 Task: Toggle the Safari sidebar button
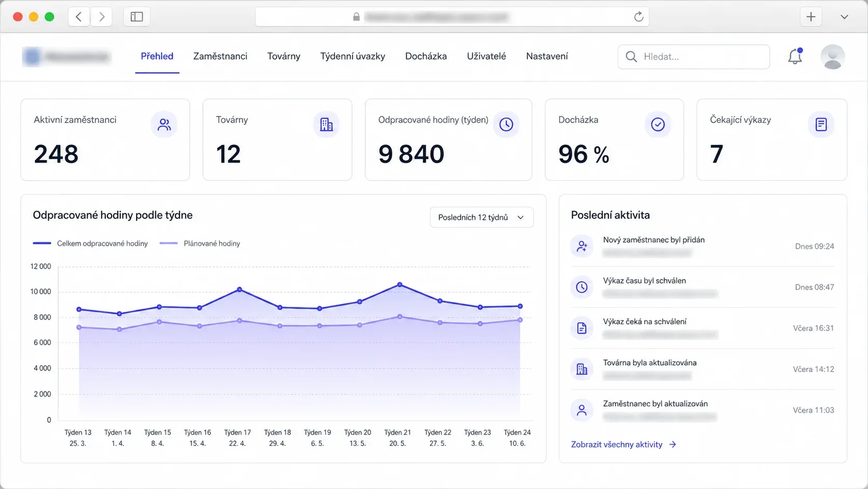coord(137,17)
